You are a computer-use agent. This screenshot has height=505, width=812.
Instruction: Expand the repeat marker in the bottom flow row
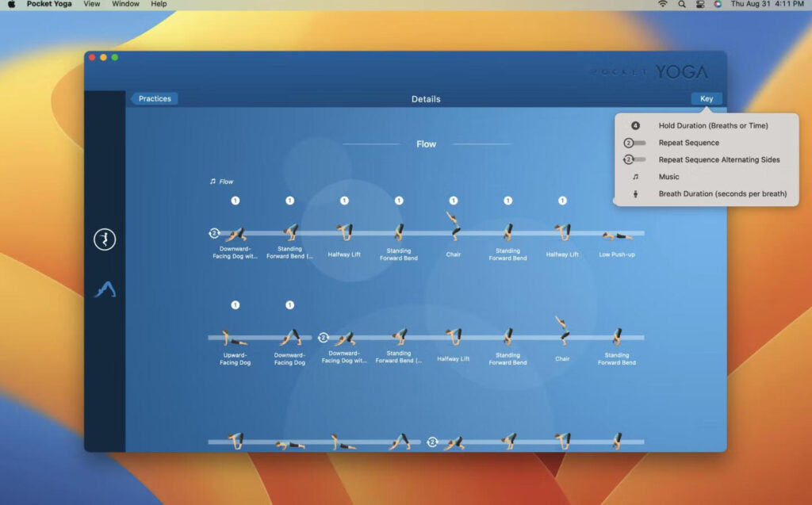point(432,442)
